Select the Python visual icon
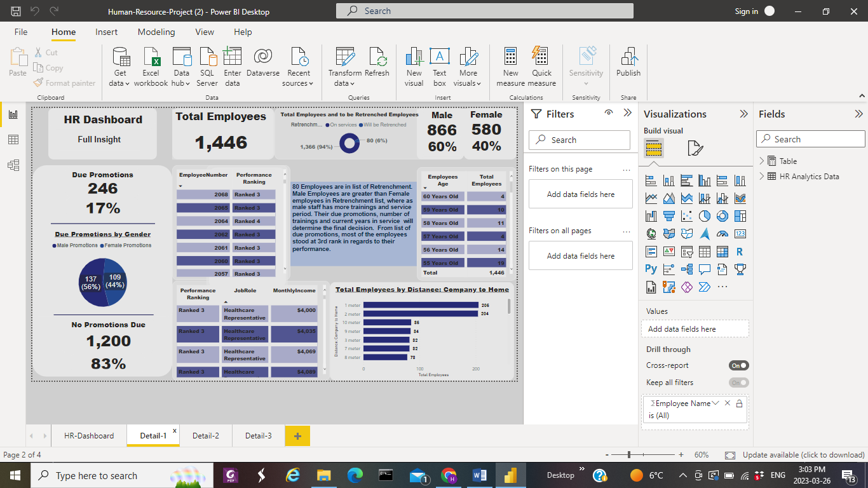 point(651,269)
